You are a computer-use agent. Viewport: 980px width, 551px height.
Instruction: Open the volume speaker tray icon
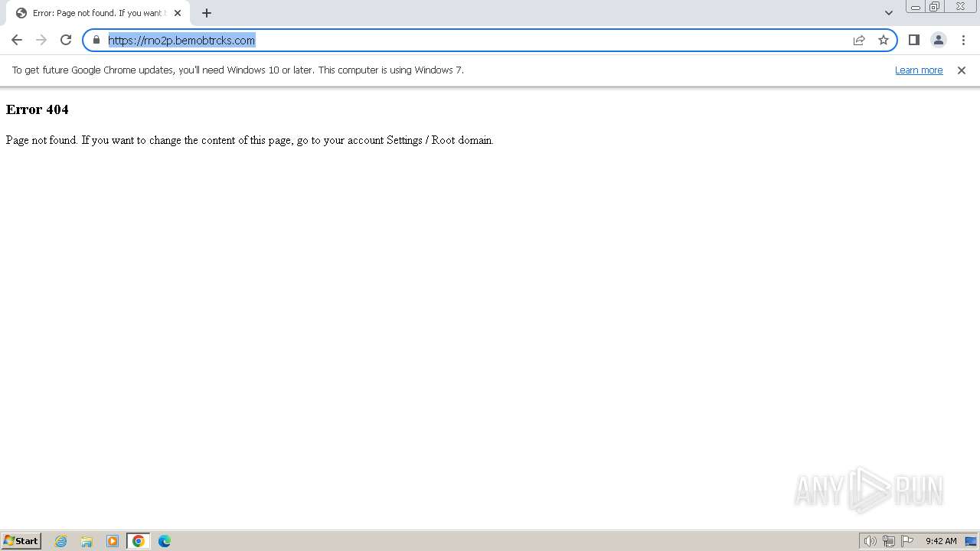coord(871,541)
